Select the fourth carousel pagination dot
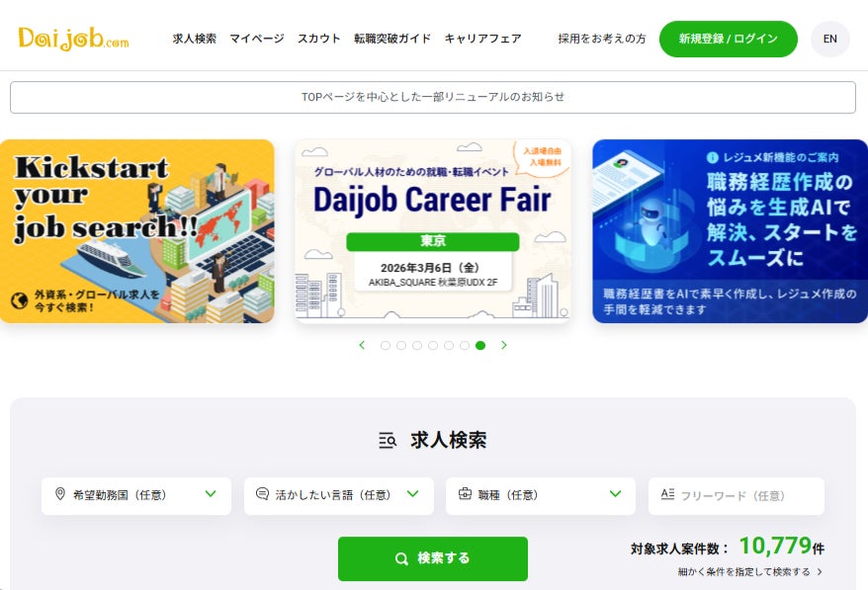Screen dimensions: 868x590 click(433, 345)
